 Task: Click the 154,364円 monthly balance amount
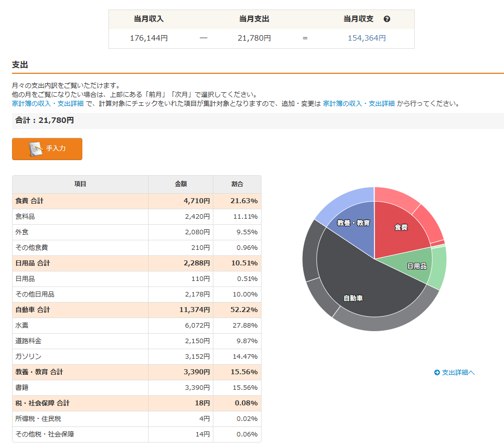(366, 38)
